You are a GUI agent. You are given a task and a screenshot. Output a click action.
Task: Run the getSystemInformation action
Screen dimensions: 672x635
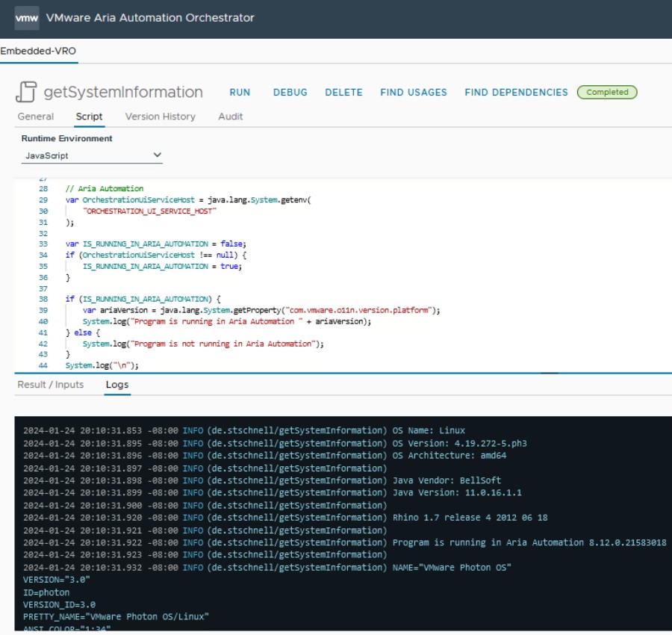(240, 92)
